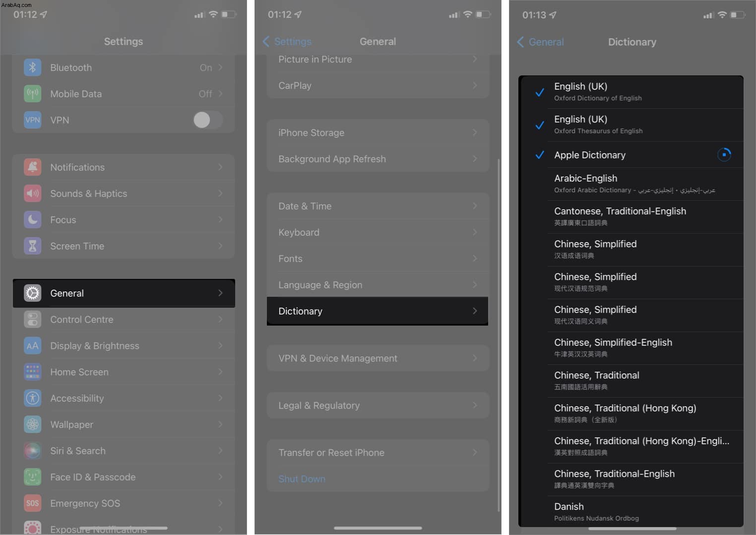Tap the chevron on the Bluetooth row
756x535 pixels.
tap(220, 67)
